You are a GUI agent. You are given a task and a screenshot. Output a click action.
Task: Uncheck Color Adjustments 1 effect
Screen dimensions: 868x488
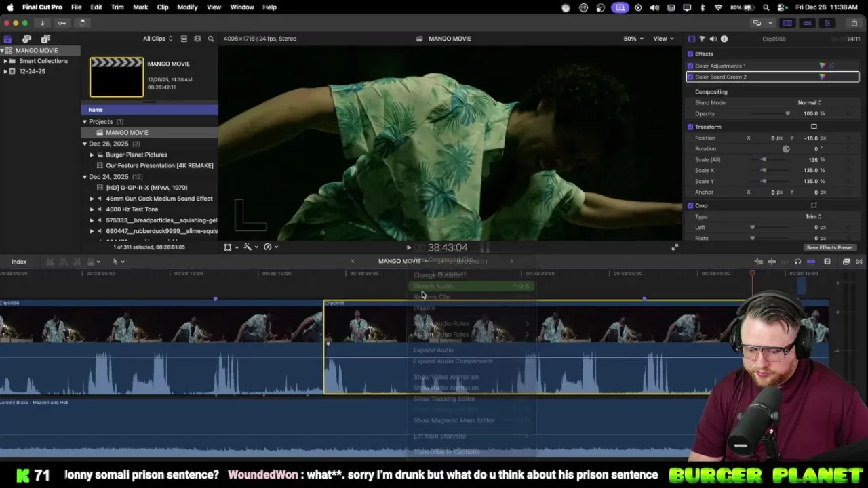(x=690, y=66)
